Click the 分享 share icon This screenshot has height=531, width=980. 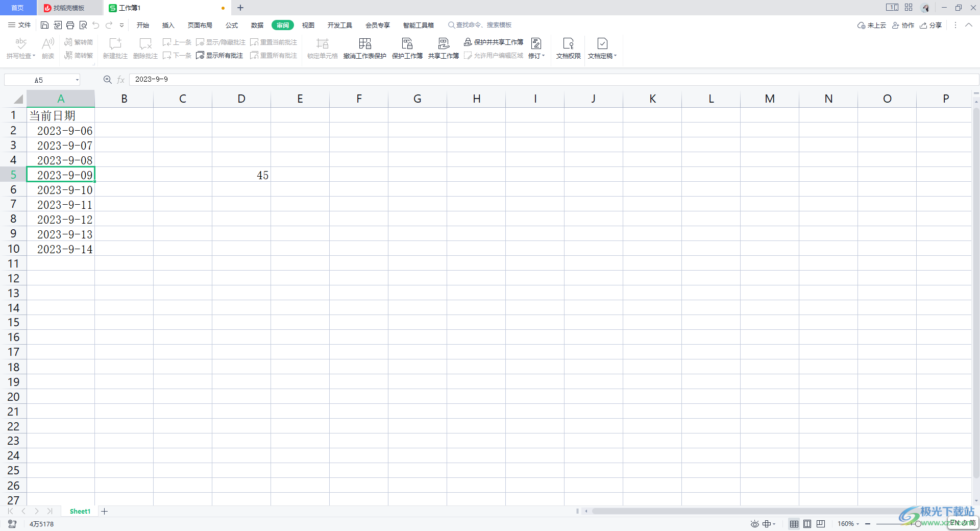click(x=930, y=25)
